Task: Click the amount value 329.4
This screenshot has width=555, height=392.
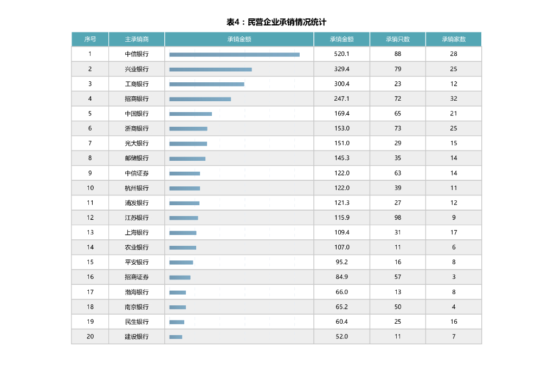Action: coord(341,69)
